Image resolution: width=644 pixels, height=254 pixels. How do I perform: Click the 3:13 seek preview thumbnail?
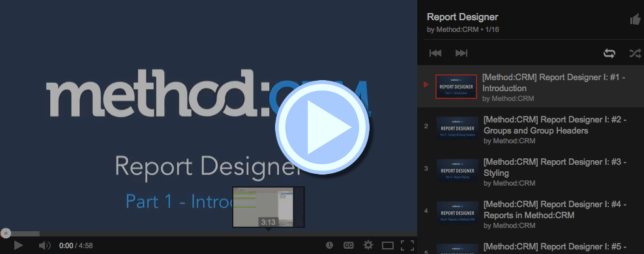coord(269,207)
